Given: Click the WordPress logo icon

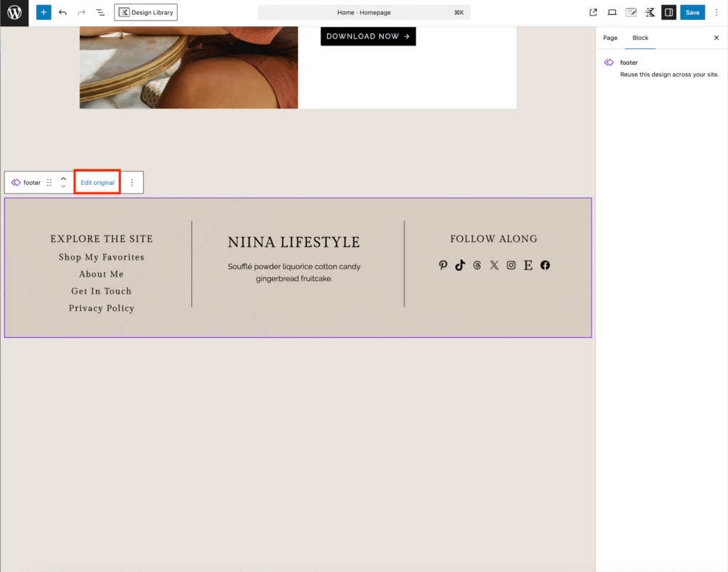Looking at the screenshot, I should (x=14, y=13).
